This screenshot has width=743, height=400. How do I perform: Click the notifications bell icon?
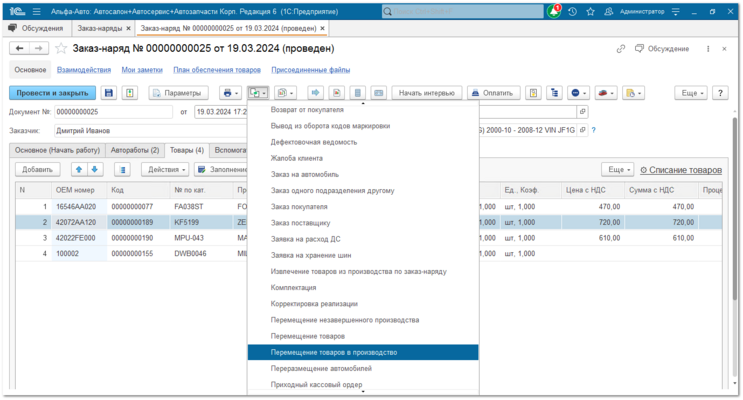pyautogui.click(x=553, y=11)
